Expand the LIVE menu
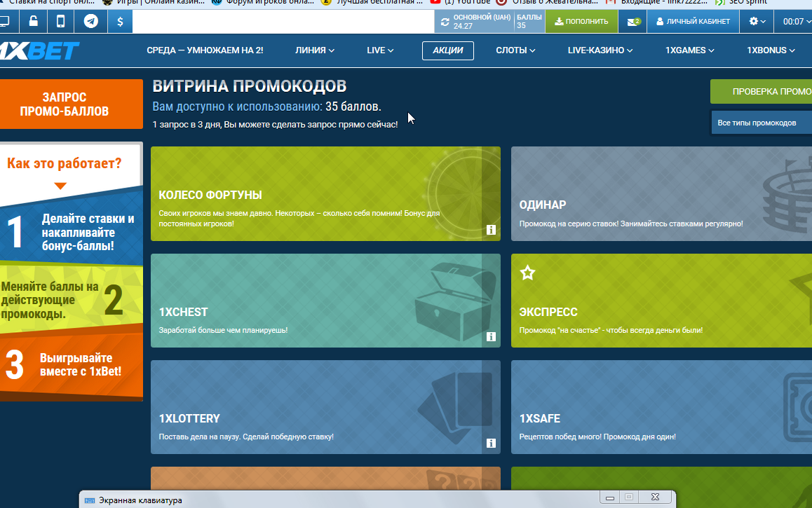This screenshot has height=508, width=812. click(x=380, y=50)
